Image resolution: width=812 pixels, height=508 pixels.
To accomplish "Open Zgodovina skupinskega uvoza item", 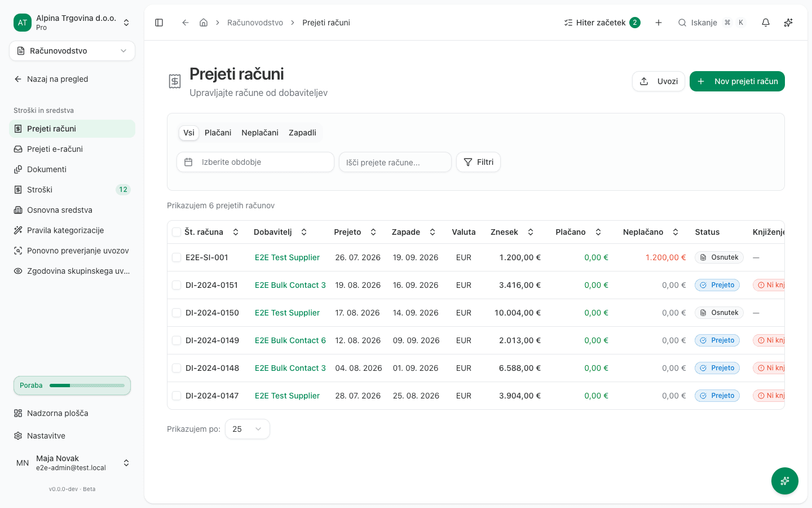I will coord(72,271).
